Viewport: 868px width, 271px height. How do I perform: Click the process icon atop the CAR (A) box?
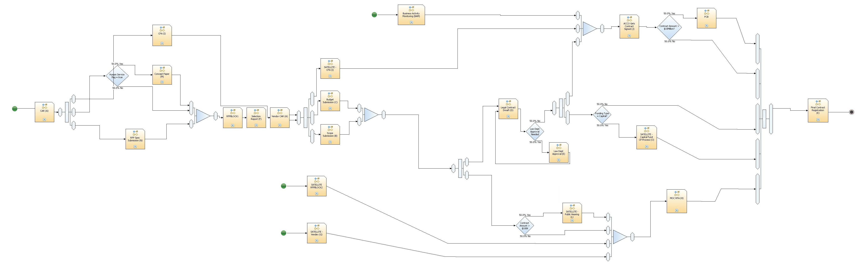[x=45, y=106]
